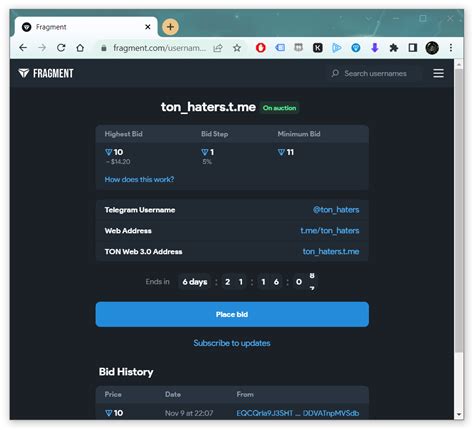Click the Fragment logo
The height and width of the screenshot is (430, 474).
coord(46,73)
